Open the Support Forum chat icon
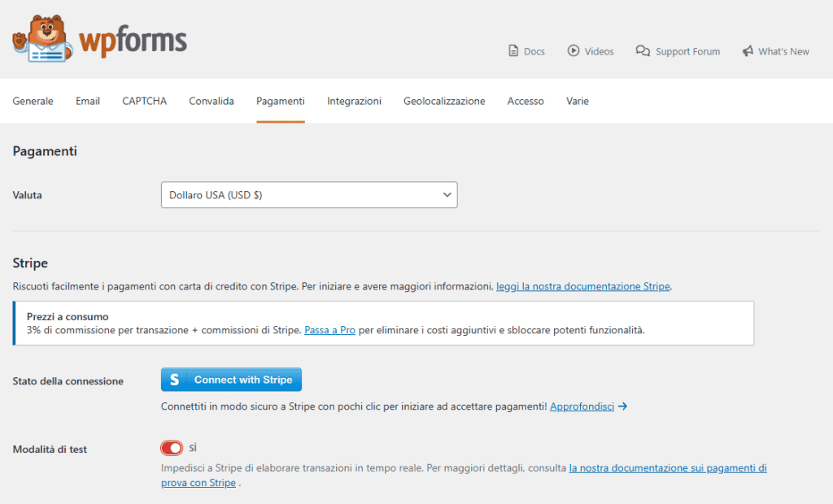The image size is (833, 504). 643,50
